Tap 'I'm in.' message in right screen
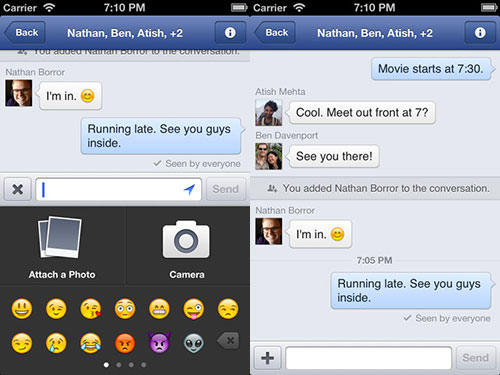 (x=320, y=234)
